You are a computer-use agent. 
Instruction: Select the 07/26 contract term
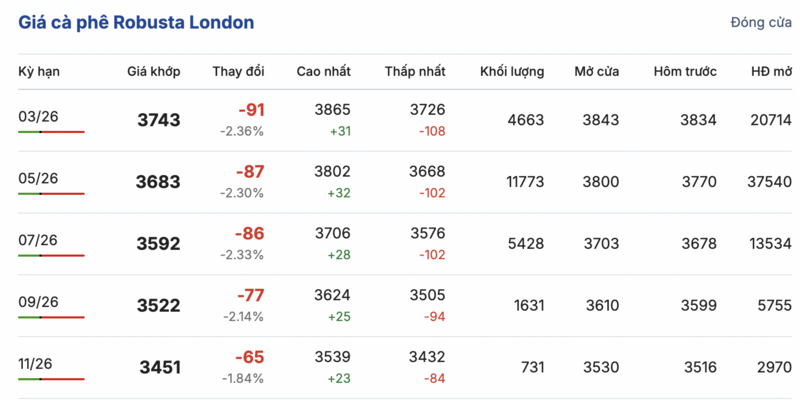coord(38,240)
